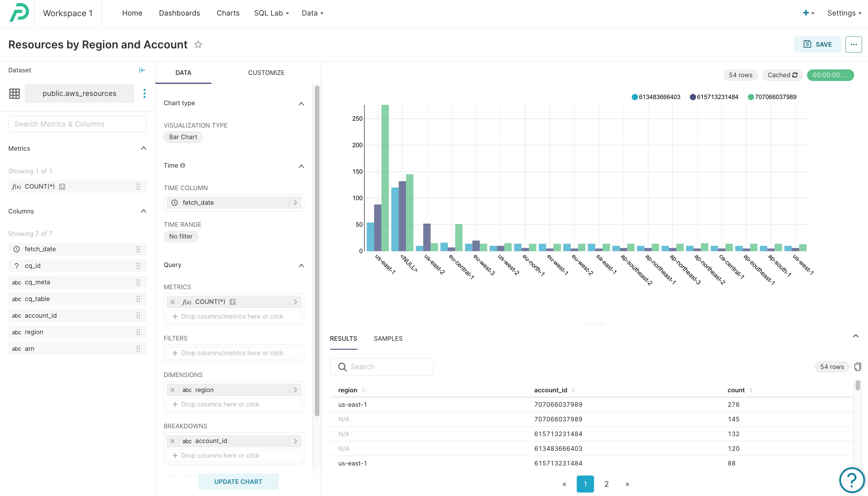Switch to the CUSTOMIZE tab
The width and height of the screenshot is (868, 496).
[266, 73]
